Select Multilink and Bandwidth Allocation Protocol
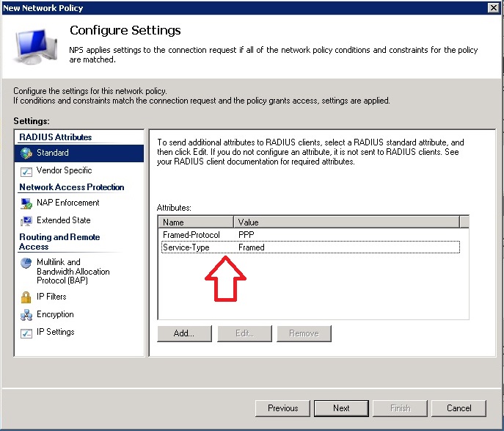 point(73,272)
